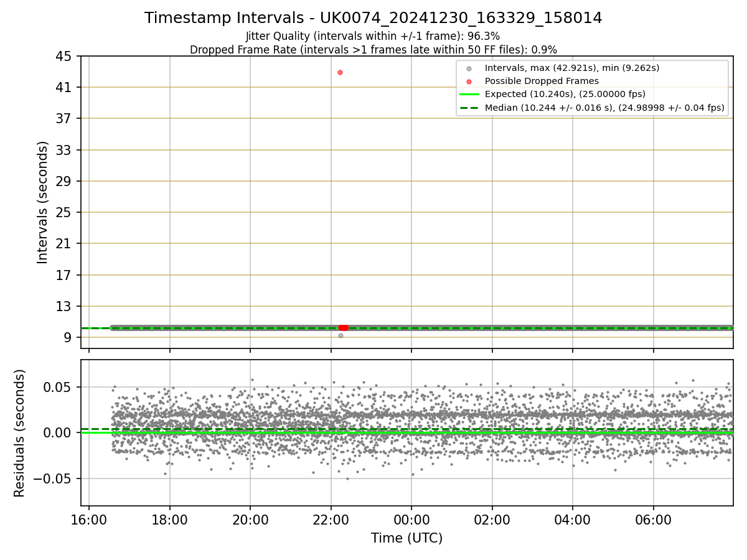Click the solid green line sample in the legend
Screen dimensions: 747x560
469,94
